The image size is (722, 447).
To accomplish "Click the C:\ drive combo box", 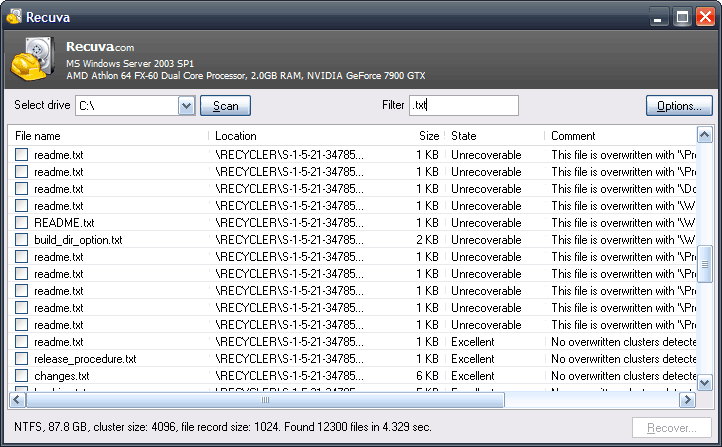I will pos(125,106).
